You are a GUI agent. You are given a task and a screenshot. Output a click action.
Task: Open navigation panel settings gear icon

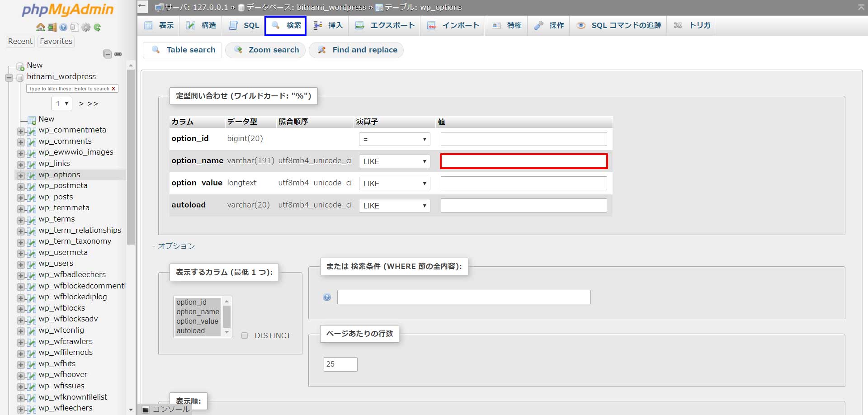coord(86,27)
